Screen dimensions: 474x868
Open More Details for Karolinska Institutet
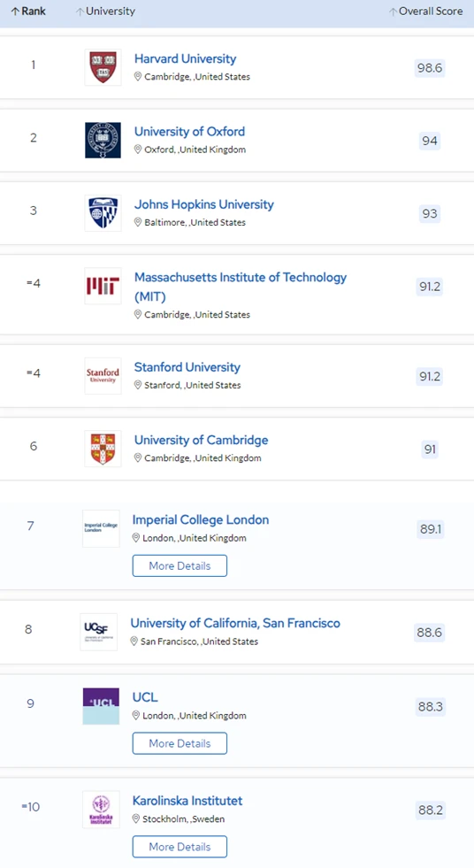pos(180,847)
